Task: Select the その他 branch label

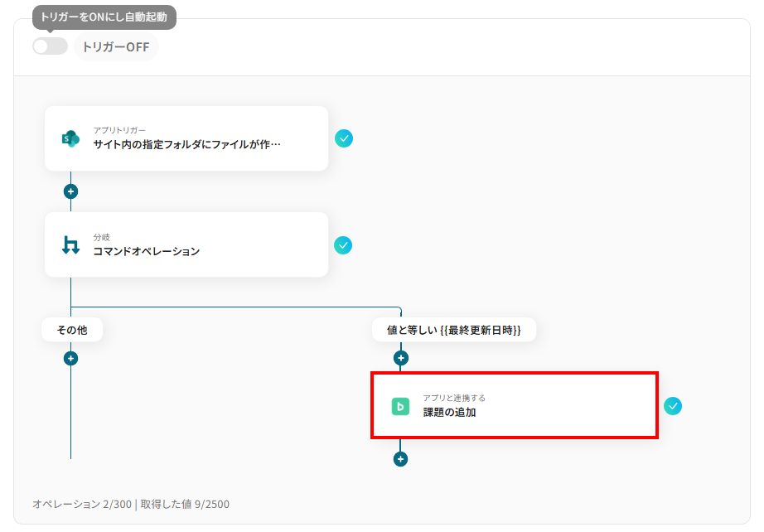Action: 72,330
